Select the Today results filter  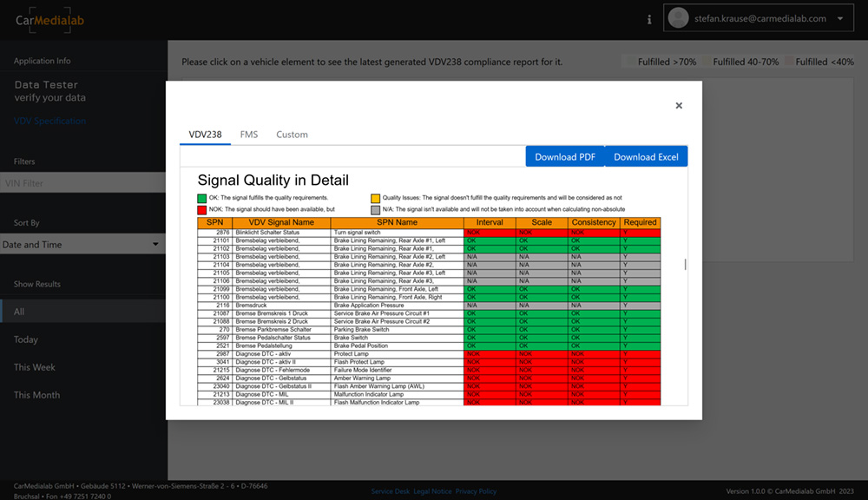[26, 339]
